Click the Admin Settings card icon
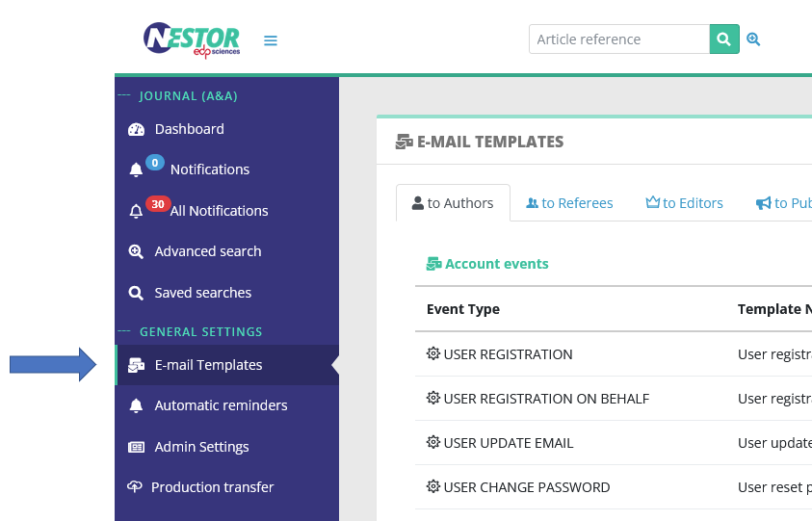Viewport: 812px width, 521px height. click(136, 447)
